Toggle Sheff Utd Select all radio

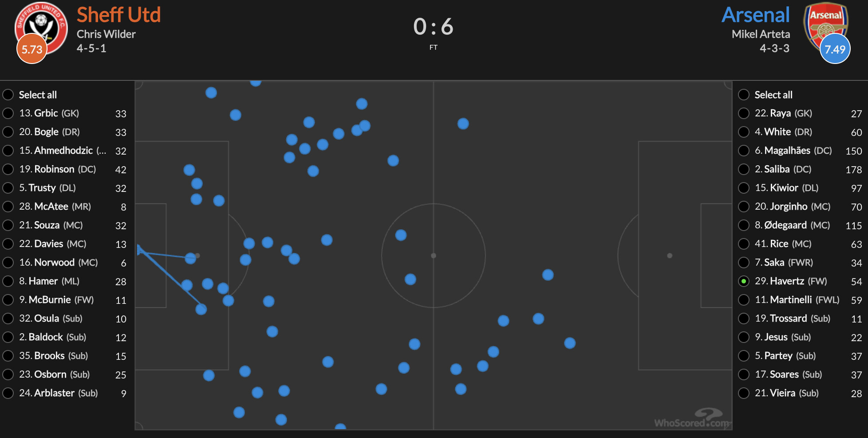pyautogui.click(x=8, y=95)
